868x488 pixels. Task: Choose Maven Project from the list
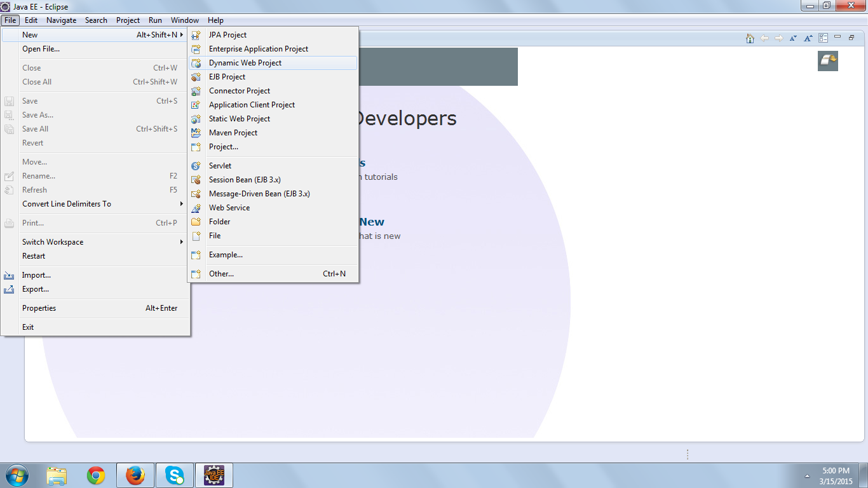(x=273, y=133)
